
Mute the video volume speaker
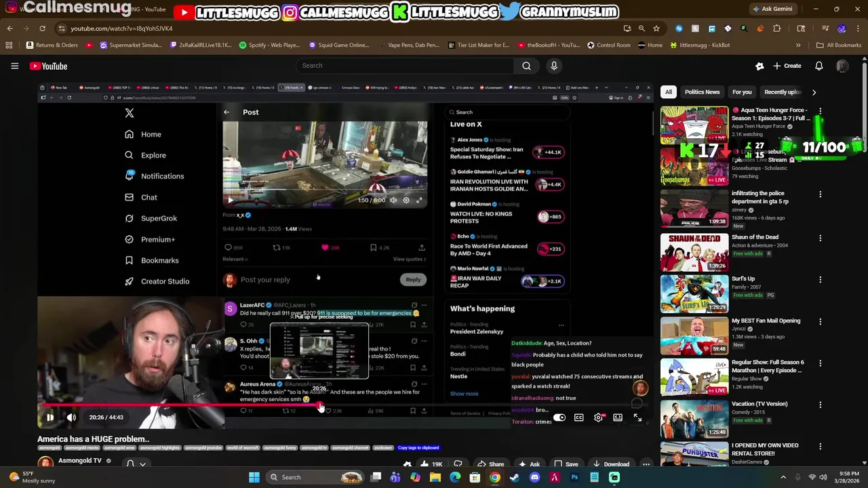(71, 418)
